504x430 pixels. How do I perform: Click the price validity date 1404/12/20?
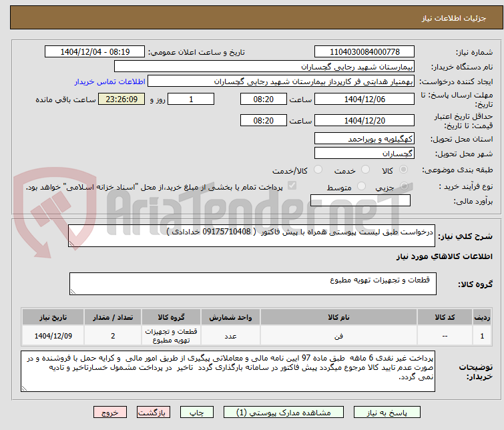click(364, 121)
